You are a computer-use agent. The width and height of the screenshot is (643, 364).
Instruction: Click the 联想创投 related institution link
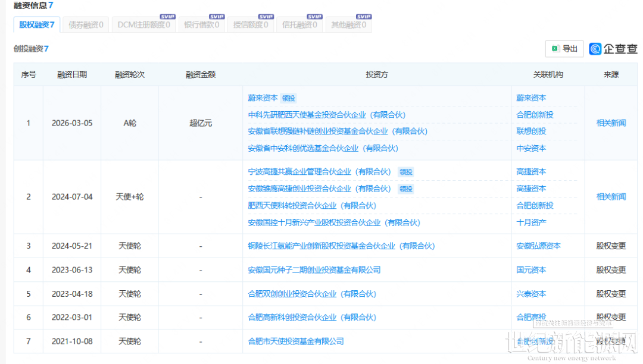[531, 131]
